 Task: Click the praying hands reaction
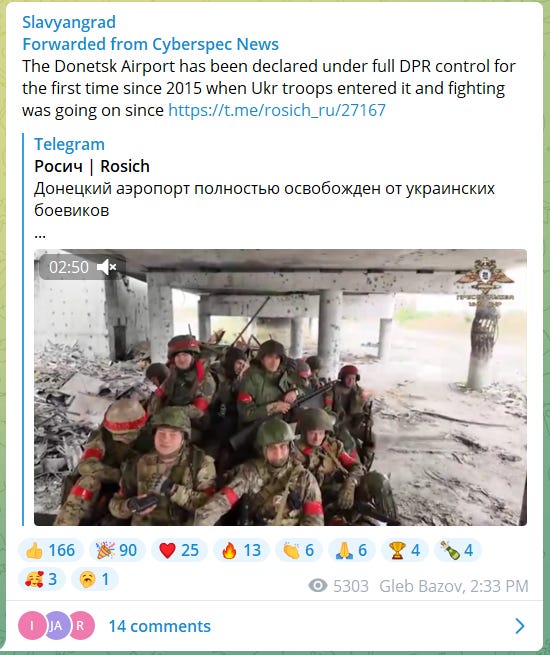point(352,550)
